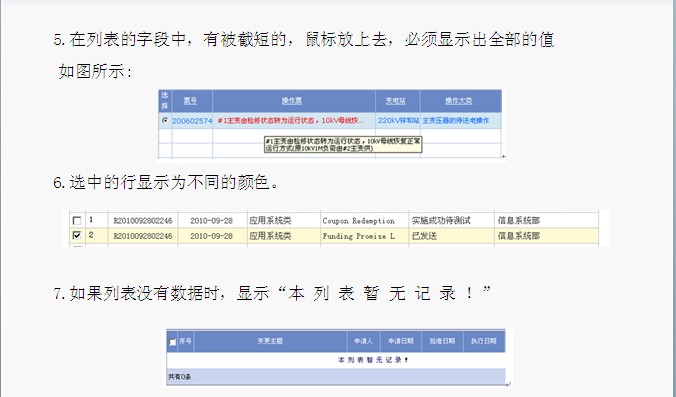Click heading 7 about lists with no data
The height and width of the screenshot is (397, 676).
click(272, 293)
